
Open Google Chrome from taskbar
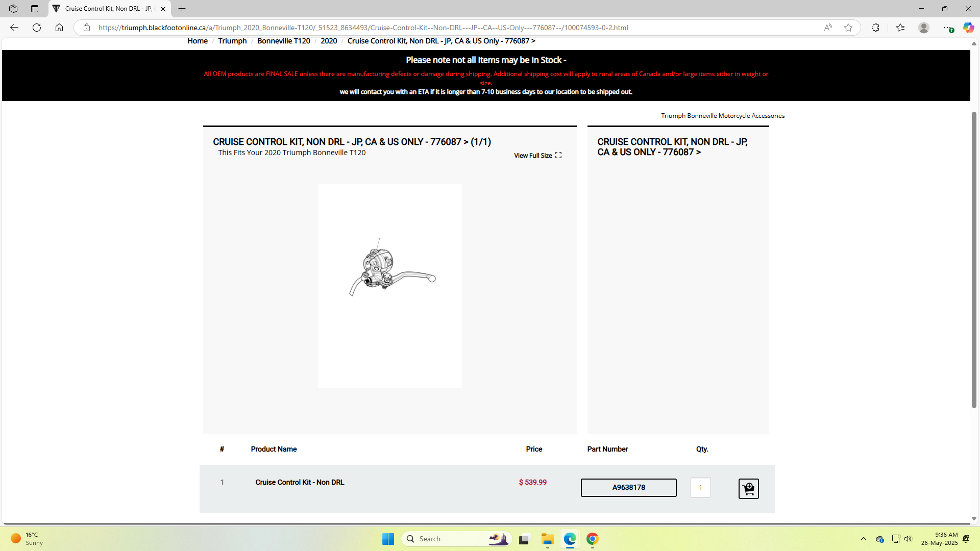[x=592, y=539]
